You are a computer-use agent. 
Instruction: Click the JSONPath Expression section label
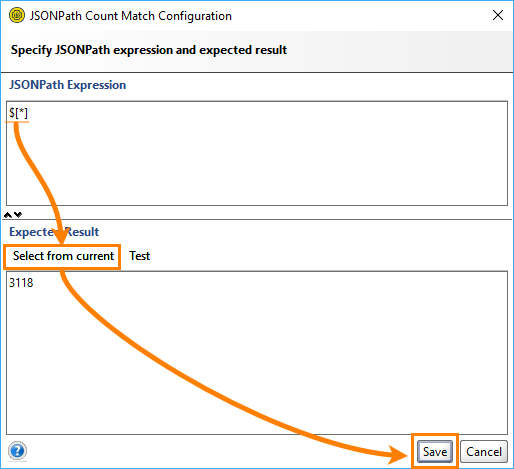[x=68, y=85]
